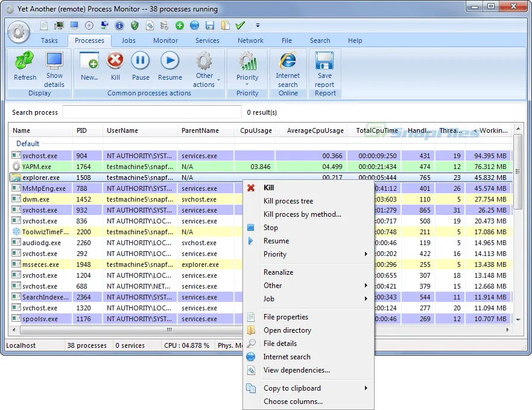This screenshot has height=410, width=532.
Task: Choose Open directory in the context menu
Action: 287,330
